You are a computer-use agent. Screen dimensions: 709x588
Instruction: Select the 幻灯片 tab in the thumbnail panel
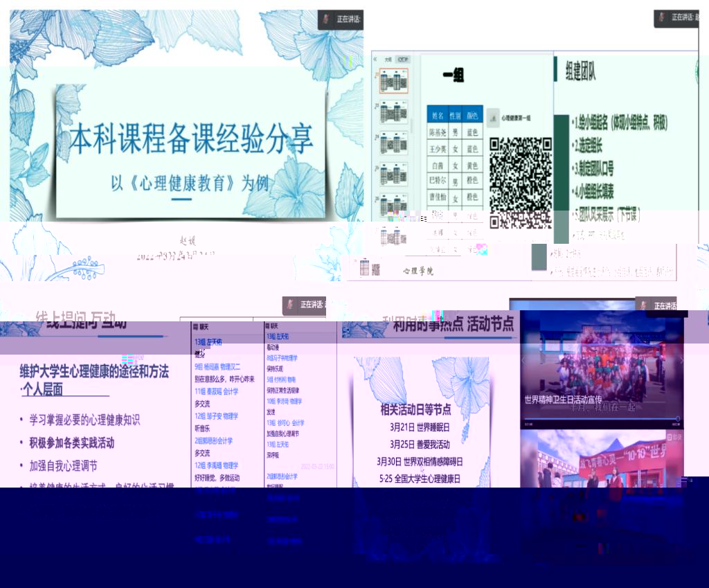402,60
